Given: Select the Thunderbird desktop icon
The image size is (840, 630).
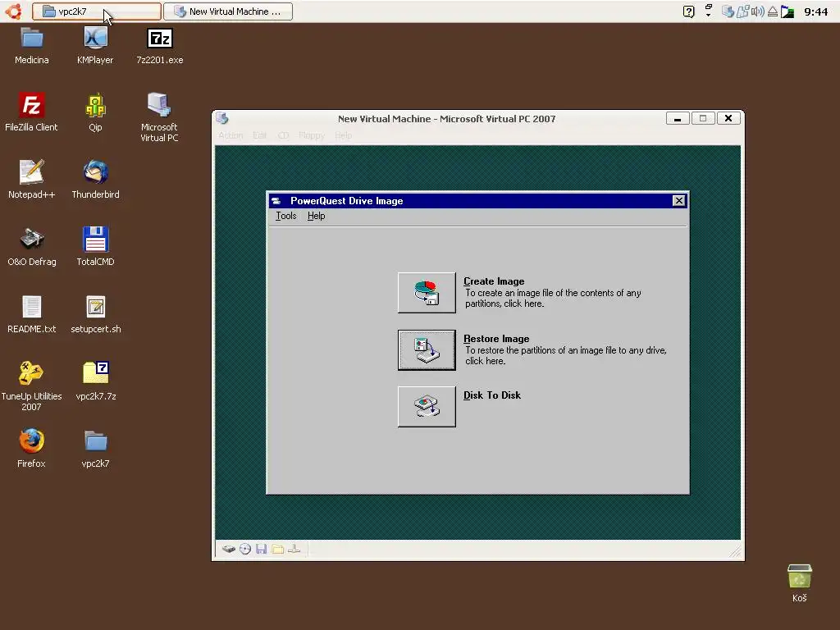Looking at the screenshot, I should [95, 180].
